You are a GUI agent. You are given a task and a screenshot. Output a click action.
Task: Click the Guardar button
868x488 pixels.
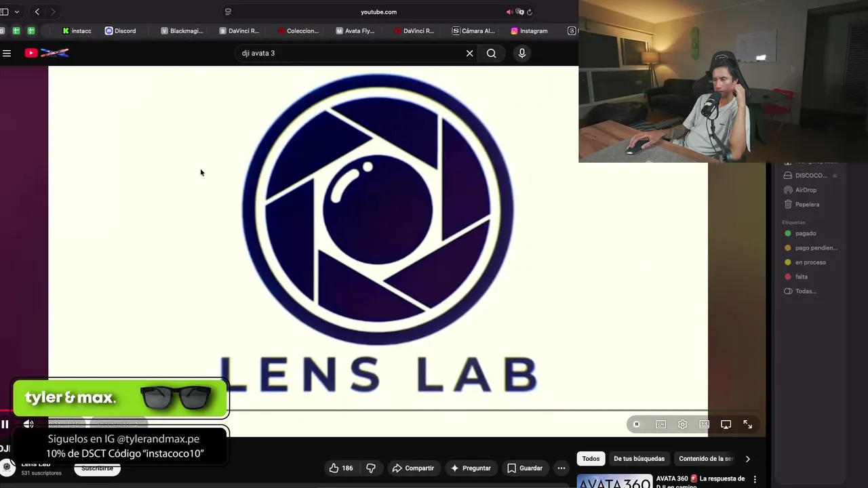point(525,468)
